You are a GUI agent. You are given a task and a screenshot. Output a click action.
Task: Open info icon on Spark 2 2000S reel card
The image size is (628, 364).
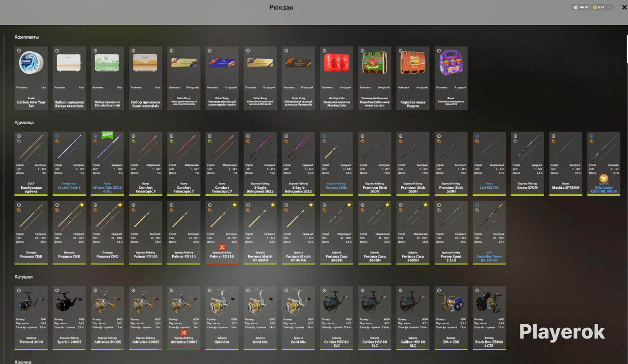[x=57, y=290]
